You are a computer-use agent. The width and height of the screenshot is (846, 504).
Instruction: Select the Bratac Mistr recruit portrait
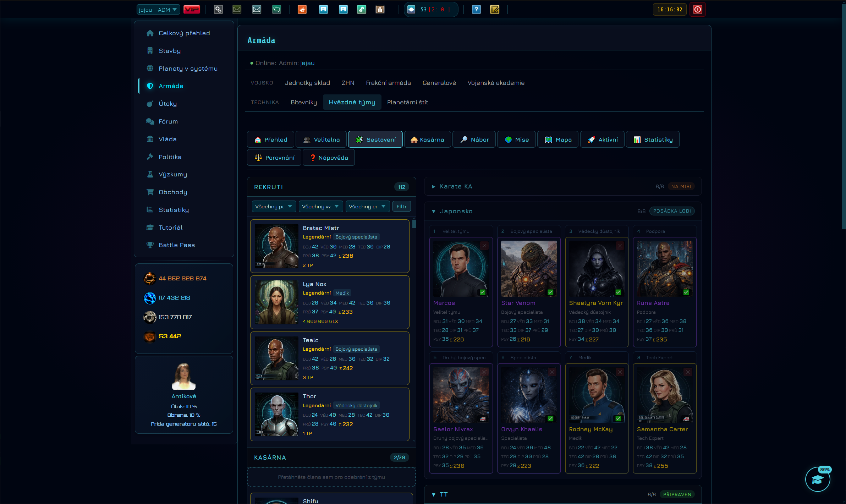(x=276, y=246)
